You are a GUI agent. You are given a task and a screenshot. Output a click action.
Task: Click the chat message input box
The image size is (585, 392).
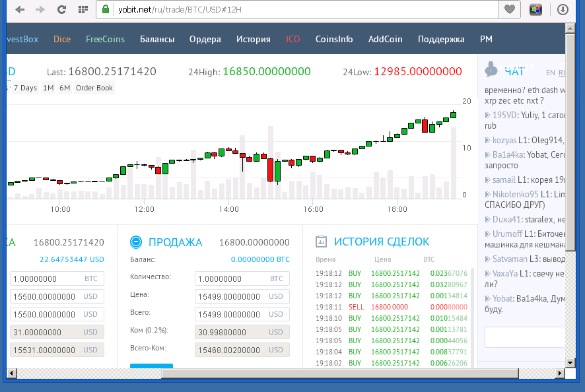(525, 337)
